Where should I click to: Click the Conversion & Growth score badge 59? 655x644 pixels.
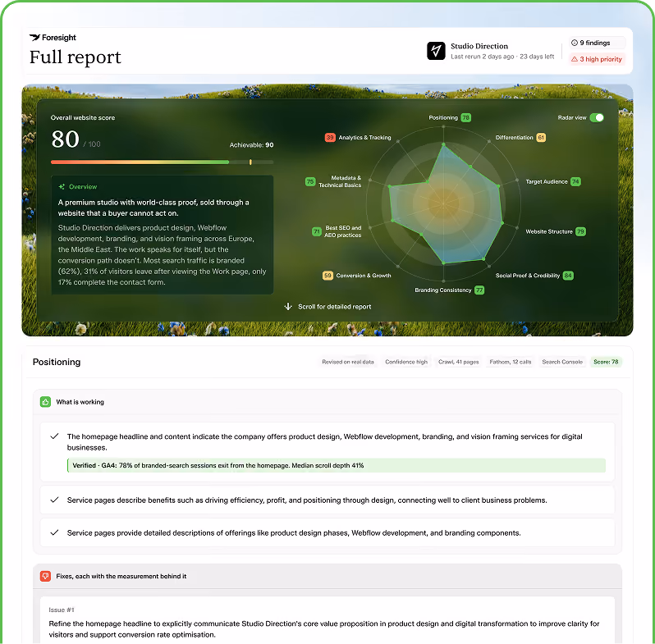coord(328,275)
